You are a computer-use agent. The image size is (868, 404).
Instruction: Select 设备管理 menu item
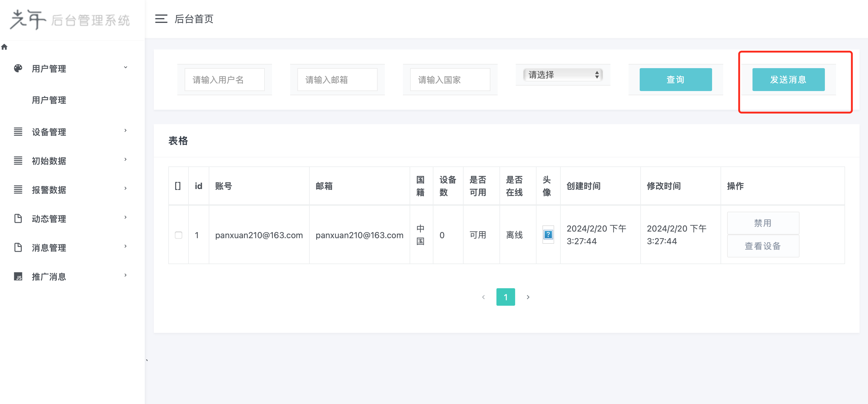(49, 132)
